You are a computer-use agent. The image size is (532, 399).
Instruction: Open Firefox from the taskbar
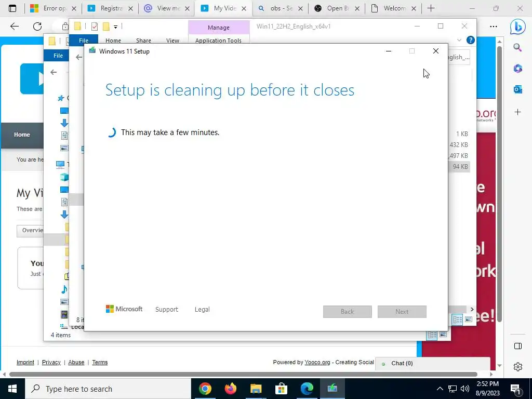pyautogui.click(x=230, y=389)
